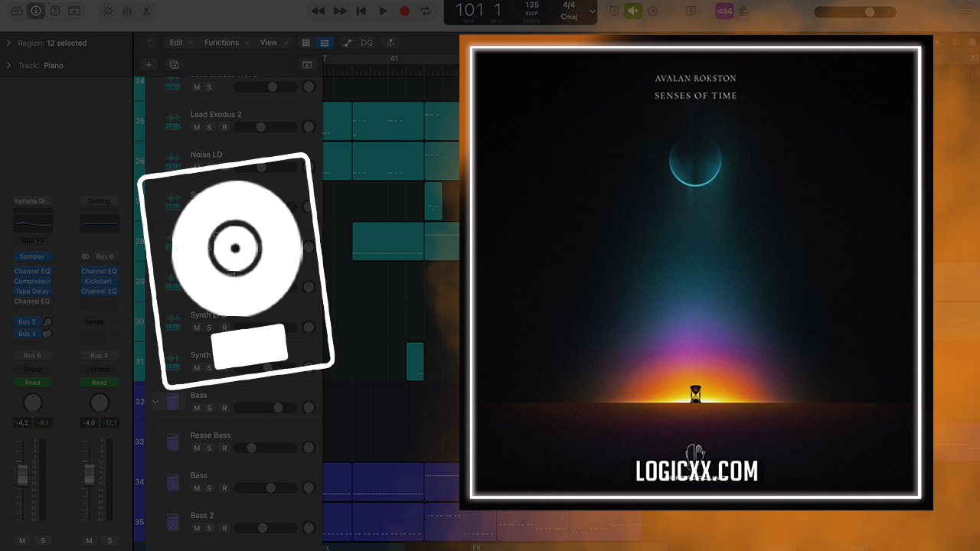The height and width of the screenshot is (551, 980).
Task: Toggle the Solo S icon in control bar
Action: pos(691,11)
